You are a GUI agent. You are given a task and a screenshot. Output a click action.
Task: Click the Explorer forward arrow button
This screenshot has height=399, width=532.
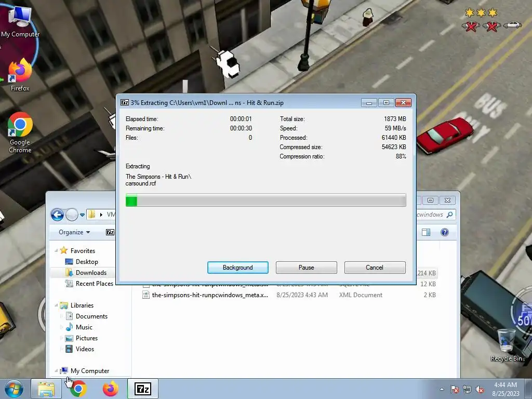coord(72,215)
